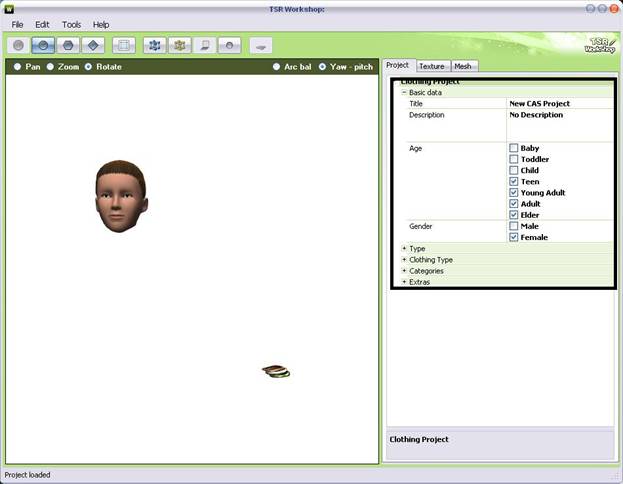Uncheck the Teen age checkbox
Screen dimensions: 623x484
(513, 182)
